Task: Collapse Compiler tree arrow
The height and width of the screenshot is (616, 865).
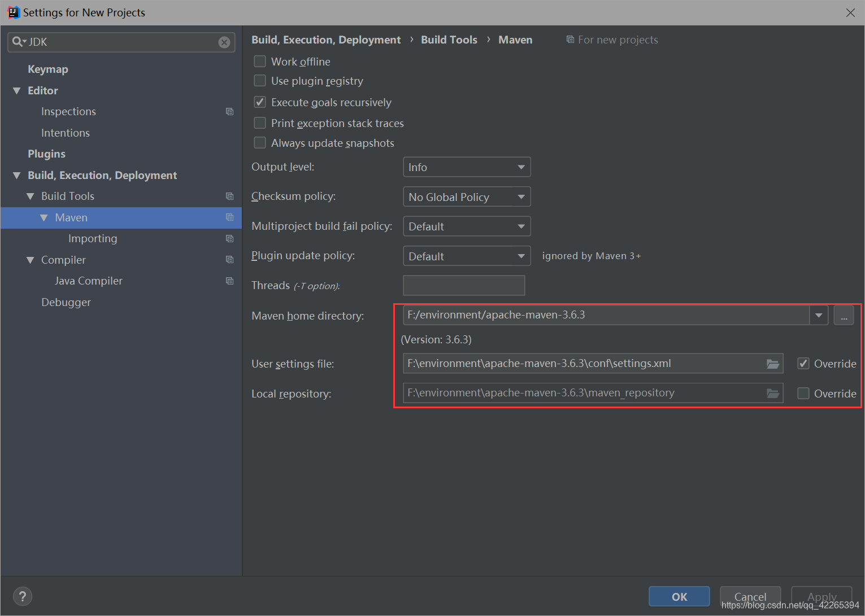Action: coord(31,260)
